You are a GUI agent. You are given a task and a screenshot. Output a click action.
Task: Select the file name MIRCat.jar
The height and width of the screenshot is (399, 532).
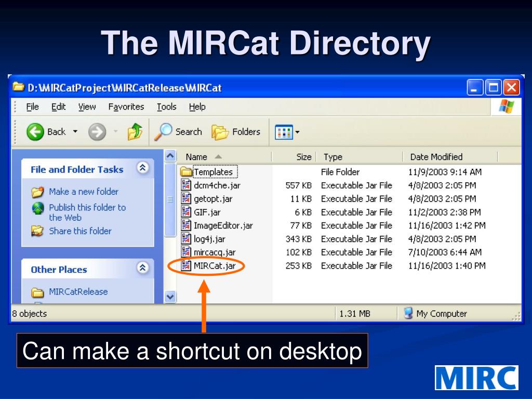[215, 265]
